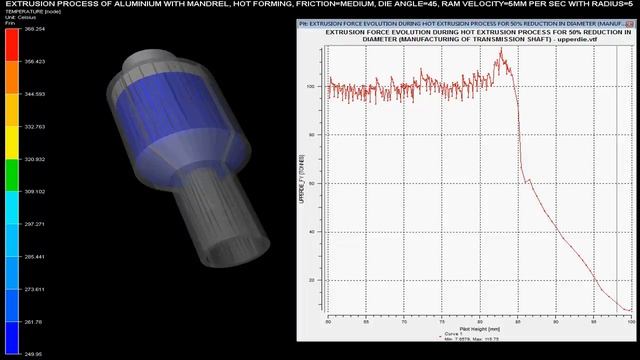Screen dimensions: 640x360
Task: Click the y-axis tick label 100
Action: 310,87
